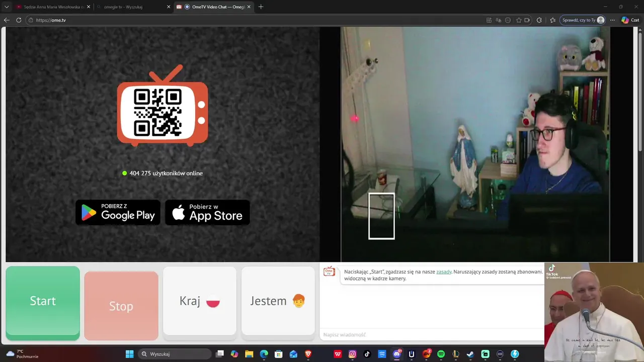Screen dimensions: 644x362
Task: Open League of Legends from taskbar
Action: tap(456, 354)
